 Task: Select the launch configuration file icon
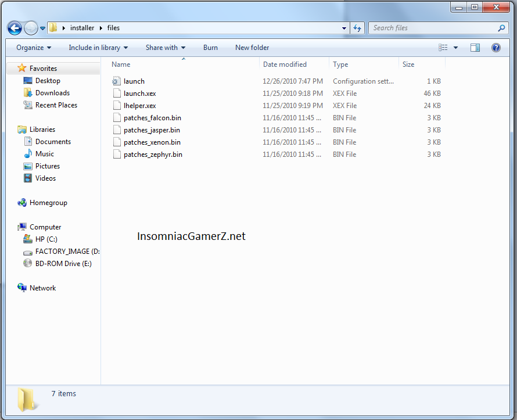click(x=116, y=81)
